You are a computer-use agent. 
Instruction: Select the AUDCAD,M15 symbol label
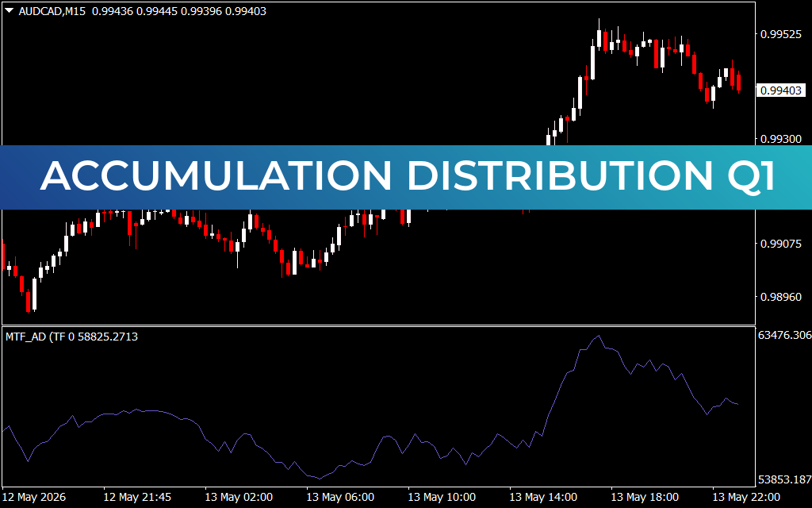(x=52, y=11)
